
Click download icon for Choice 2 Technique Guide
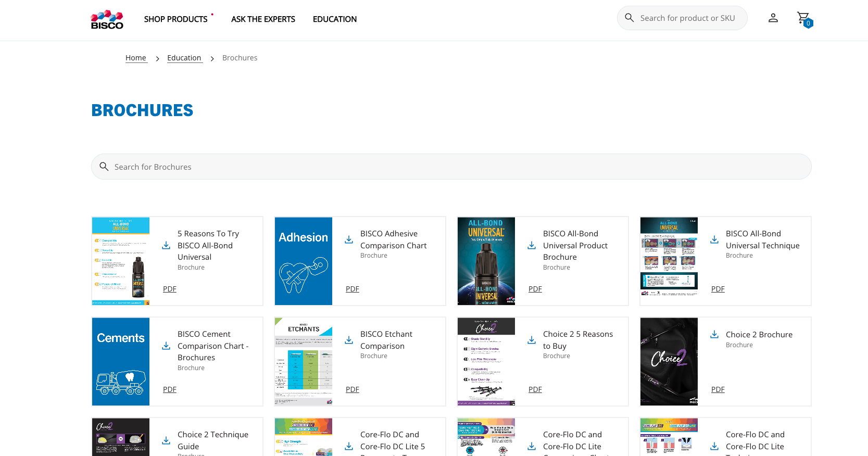click(x=166, y=440)
